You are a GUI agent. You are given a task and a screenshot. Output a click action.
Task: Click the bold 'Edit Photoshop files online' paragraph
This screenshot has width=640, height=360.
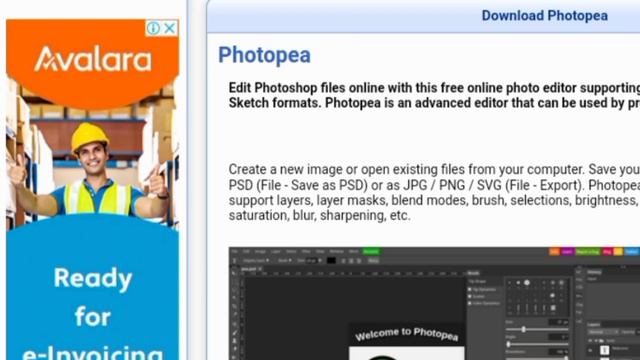(434, 95)
